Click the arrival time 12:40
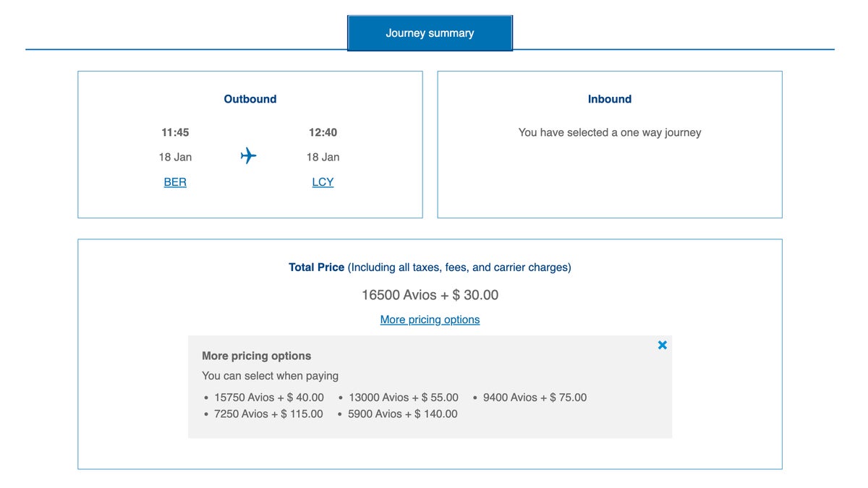The image size is (868, 488). click(x=323, y=132)
